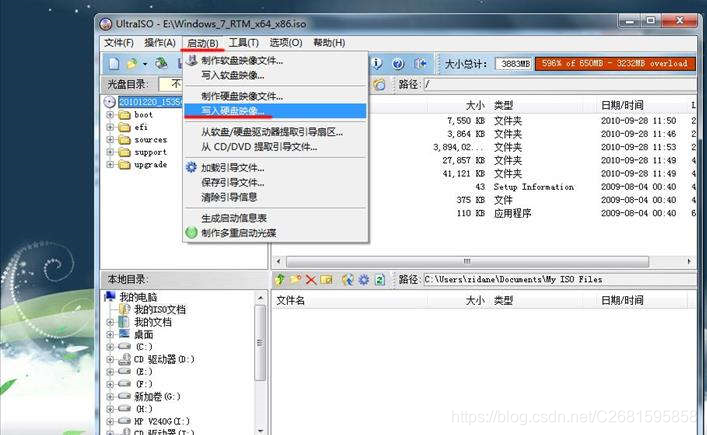The height and width of the screenshot is (435, 707).
Task: Choose 从软盘/硬盘驱动器提取引导扇区...
Action: click(x=275, y=132)
